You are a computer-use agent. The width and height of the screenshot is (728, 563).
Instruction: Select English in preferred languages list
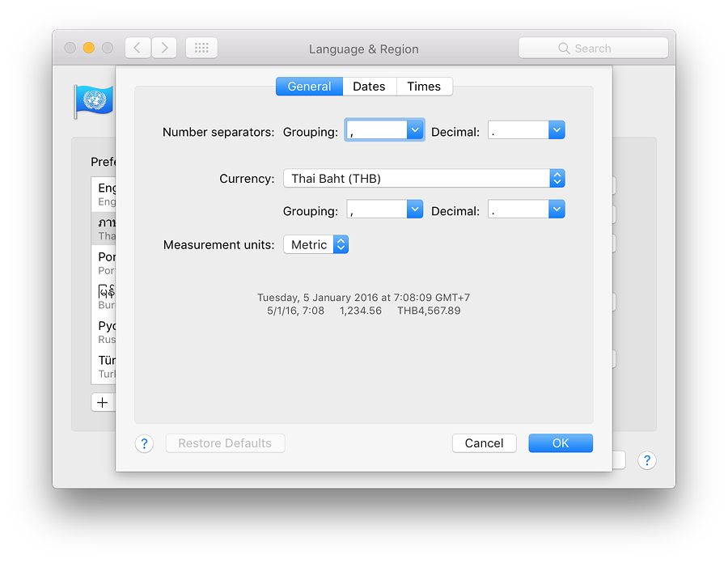104,194
